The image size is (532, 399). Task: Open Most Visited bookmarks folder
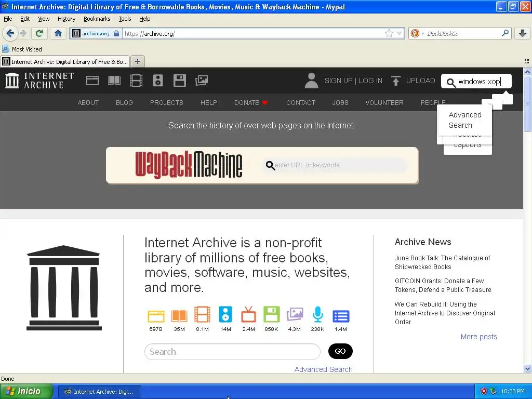[22, 49]
